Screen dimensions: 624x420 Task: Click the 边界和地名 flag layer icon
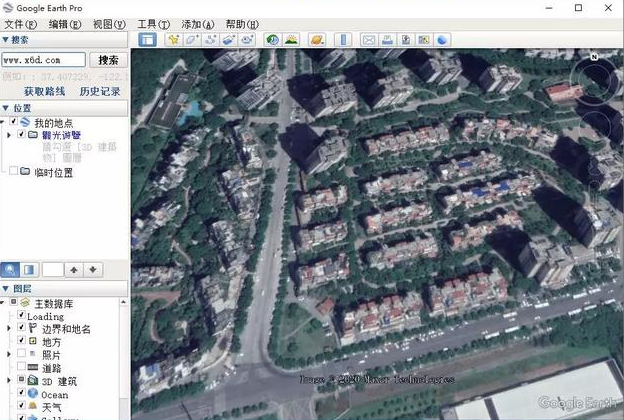tap(33, 328)
